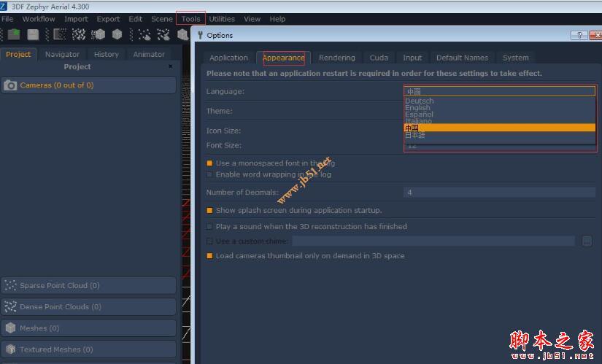Click the mesh extraction toolbar icon
The image size is (602, 364).
(99, 34)
